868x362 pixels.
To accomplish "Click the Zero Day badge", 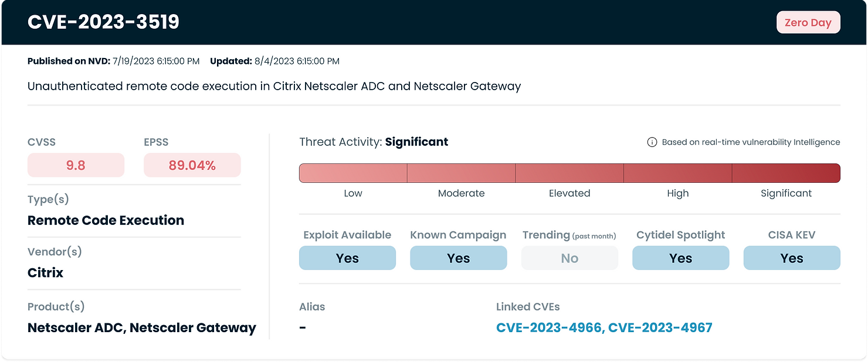I will pyautogui.click(x=808, y=22).
